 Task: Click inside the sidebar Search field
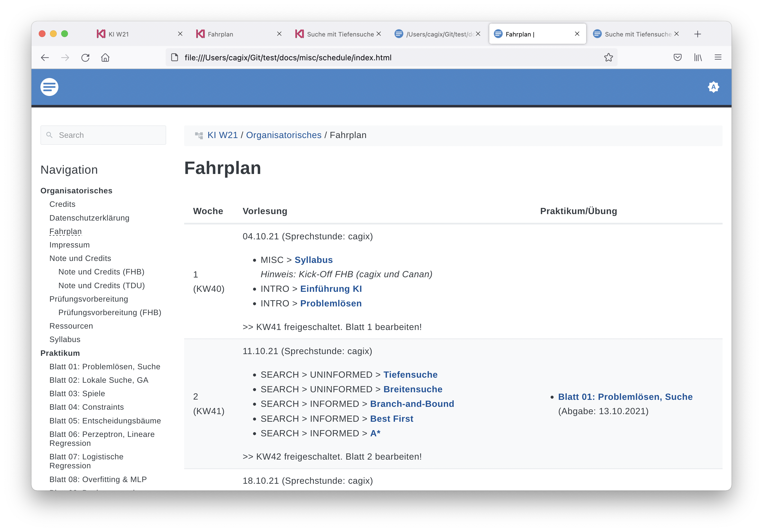pos(103,135)
